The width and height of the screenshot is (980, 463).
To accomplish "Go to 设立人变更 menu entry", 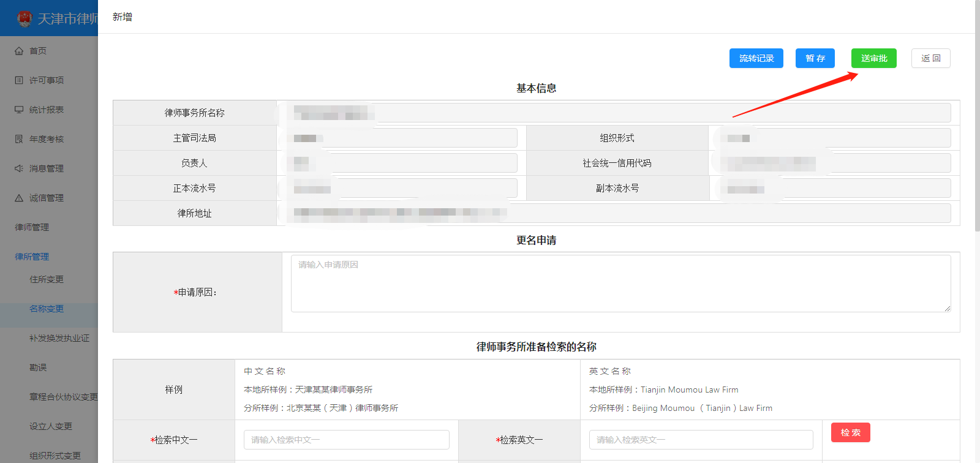I will pyautogui.click(x=51, y=426).
